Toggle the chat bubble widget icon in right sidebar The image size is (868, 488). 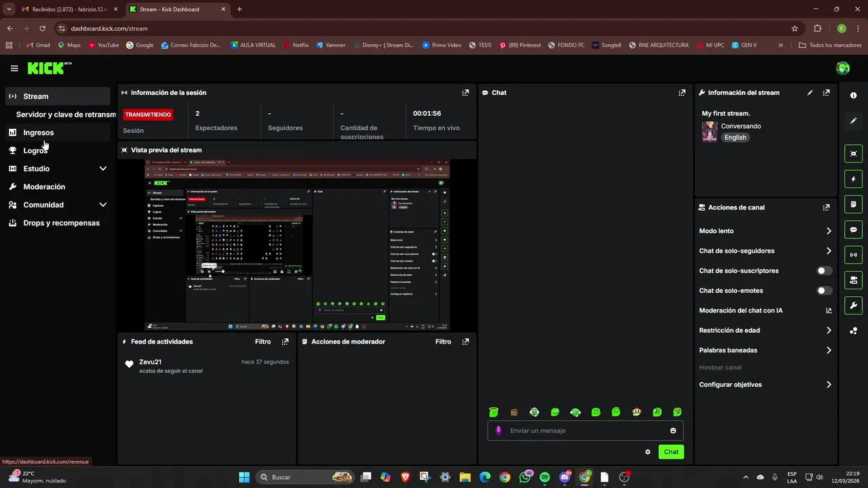tap(853, 230)
